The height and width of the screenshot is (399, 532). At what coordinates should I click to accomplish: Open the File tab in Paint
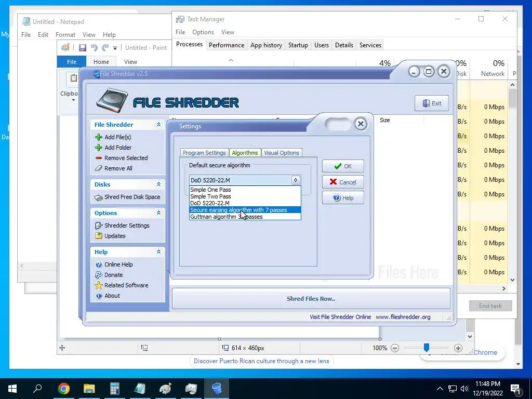click(x=72, y=62)
